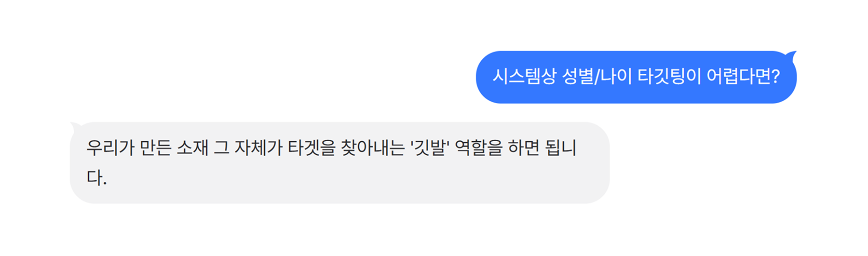Click the word '자체가' in gray reply
The width and height of the screenshot is (868, 256).
point(258,148)
